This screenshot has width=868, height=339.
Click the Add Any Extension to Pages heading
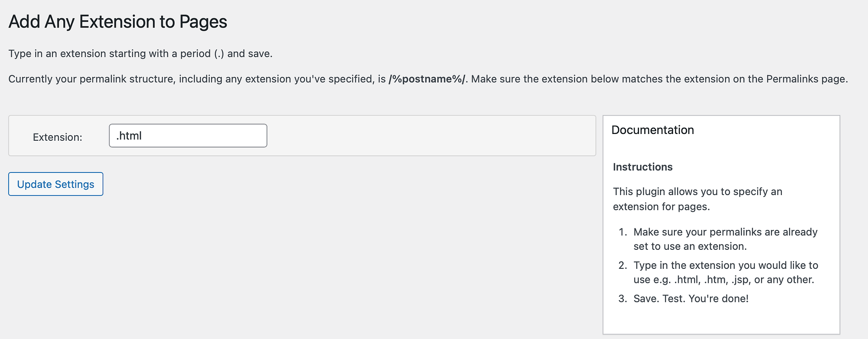(x=118, y=22)
